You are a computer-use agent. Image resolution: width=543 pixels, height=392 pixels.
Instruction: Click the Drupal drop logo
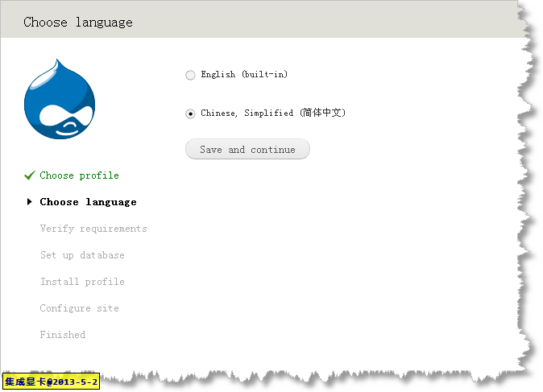click(x=60, y=99)
